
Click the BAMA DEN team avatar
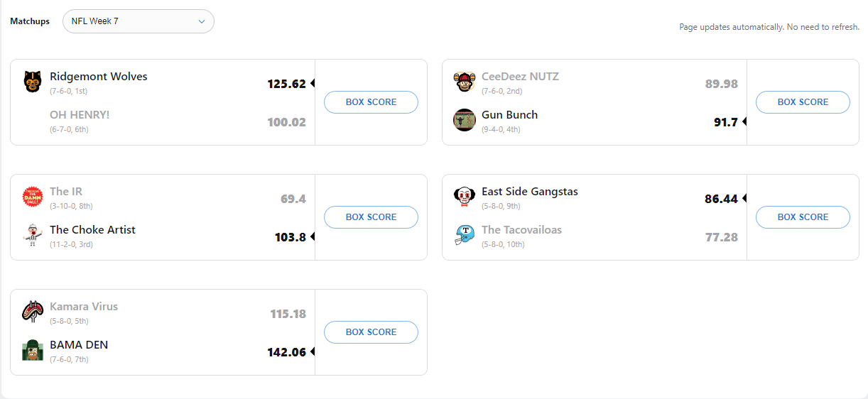(33, 350)
